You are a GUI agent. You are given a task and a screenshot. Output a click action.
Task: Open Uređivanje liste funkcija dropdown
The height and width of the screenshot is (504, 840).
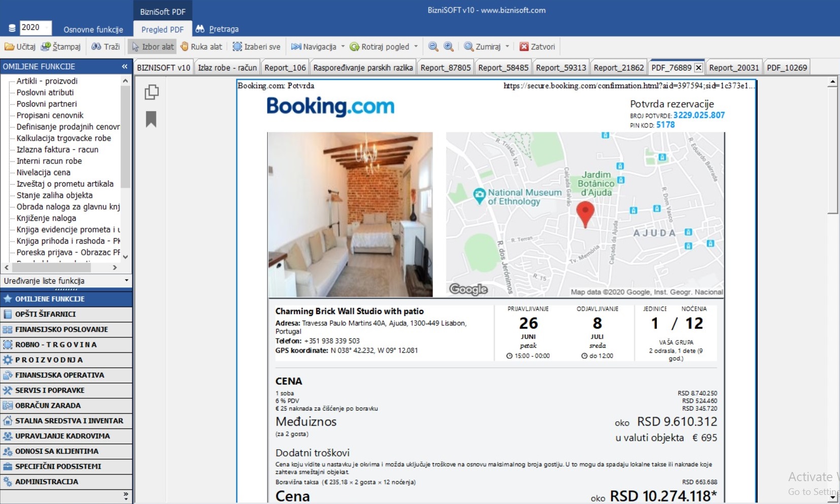pos(66,281)
